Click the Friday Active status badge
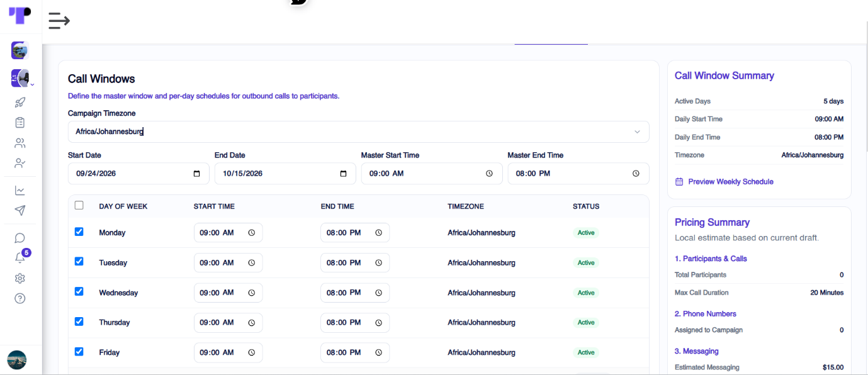 (x=586, y=352)
